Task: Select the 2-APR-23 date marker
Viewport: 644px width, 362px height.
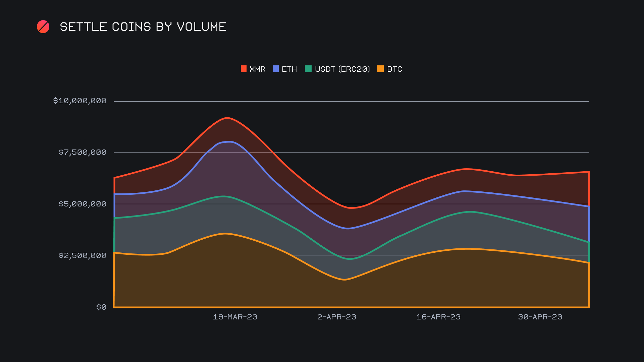Action: (337, 317)
